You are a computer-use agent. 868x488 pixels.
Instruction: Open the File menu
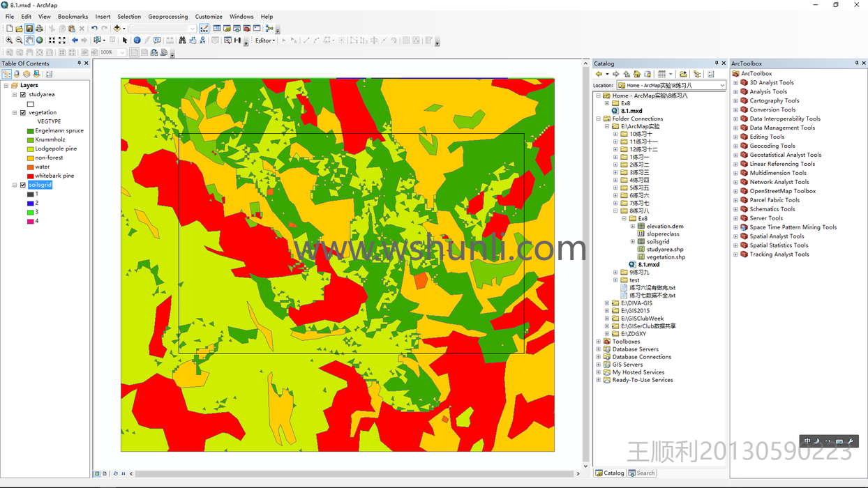pyautogui.click(x=10, y=17)
